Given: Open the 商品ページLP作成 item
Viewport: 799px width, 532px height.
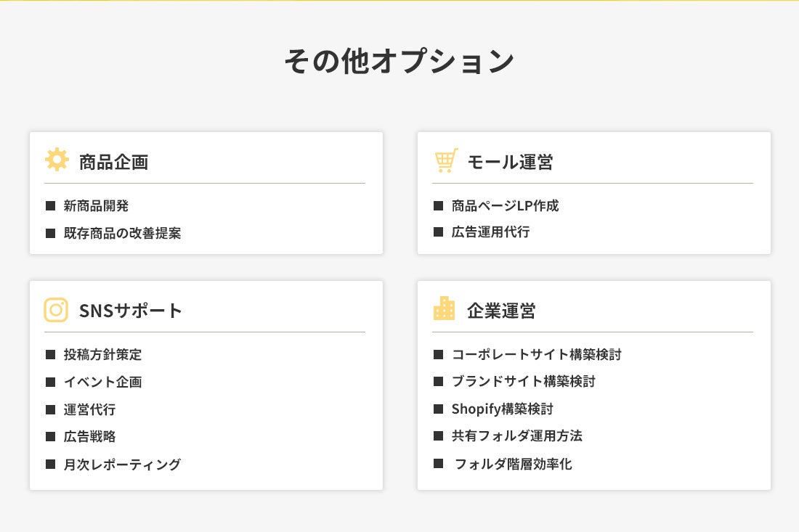Looking at the screenshot, I should pos(505,205).
